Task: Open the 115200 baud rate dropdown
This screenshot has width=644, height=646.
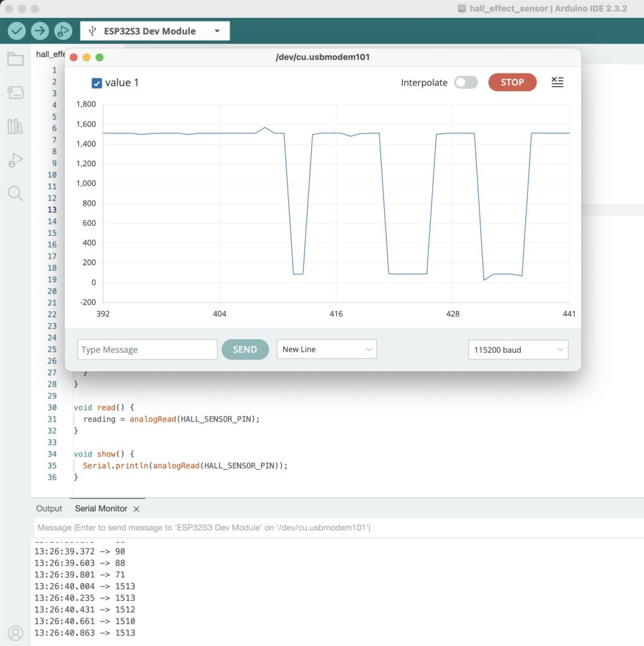Action: [x=517, y=349]
